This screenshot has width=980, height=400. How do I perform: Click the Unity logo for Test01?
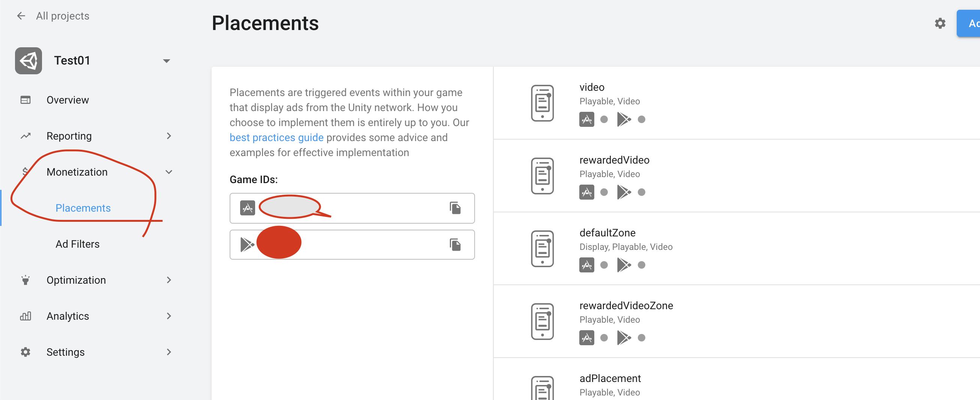click(29, 60)
